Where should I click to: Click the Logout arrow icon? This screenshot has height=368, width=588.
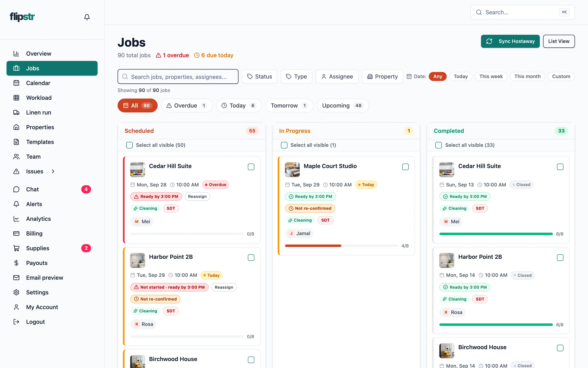[x=16, y=322]
